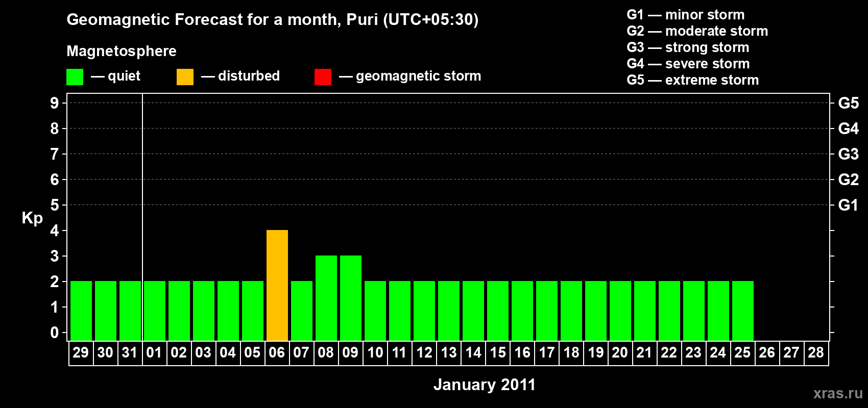This screenshot has height=408, width=868.
Task: Click 'G3 — strong storm' legend text
Action: point(688,47)
